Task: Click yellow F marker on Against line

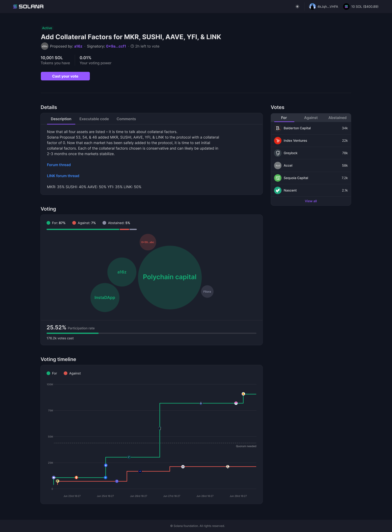Action: 57,481
